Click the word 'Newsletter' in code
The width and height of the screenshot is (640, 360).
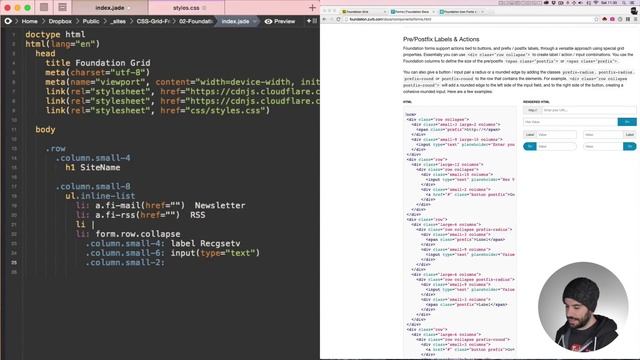220,205
